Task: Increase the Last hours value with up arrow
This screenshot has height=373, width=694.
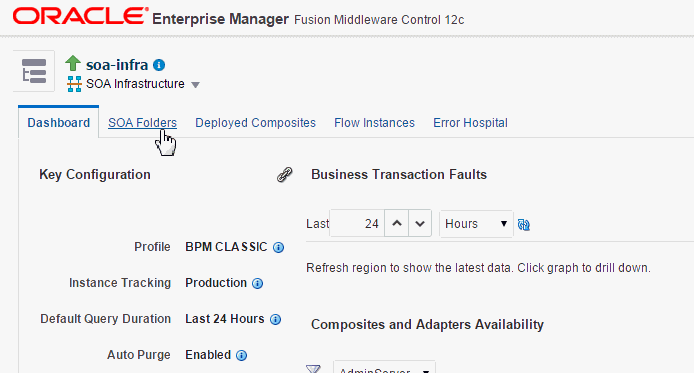Action: [x=397, y=223]
